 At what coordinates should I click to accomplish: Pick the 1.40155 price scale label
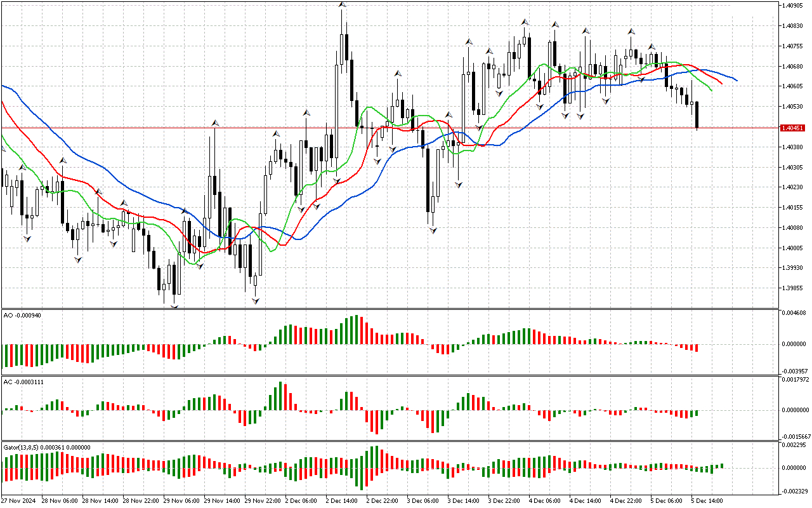click(x=793, y=208)
